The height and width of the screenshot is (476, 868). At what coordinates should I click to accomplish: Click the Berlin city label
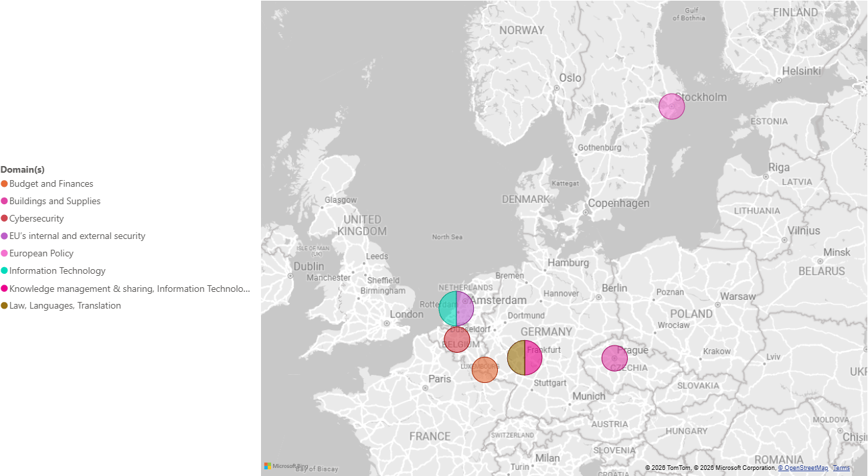click(614, 288)
